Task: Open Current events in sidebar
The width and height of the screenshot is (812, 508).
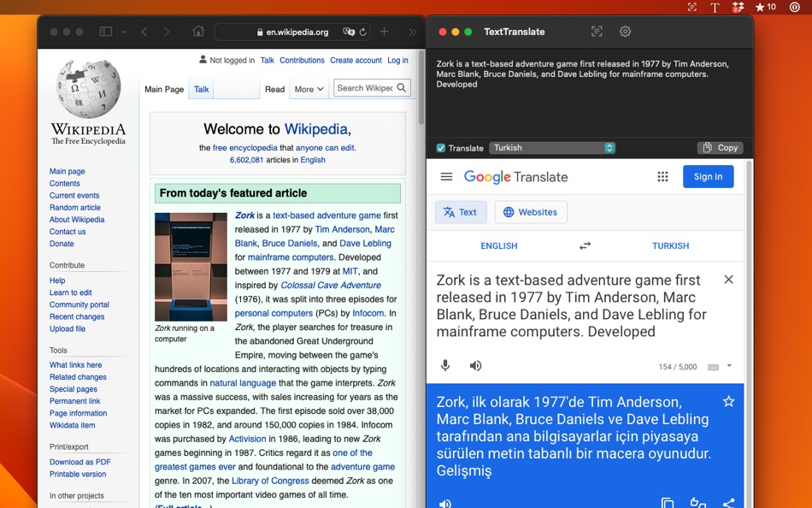Action: pyautogui.click(x=74, y=196)
